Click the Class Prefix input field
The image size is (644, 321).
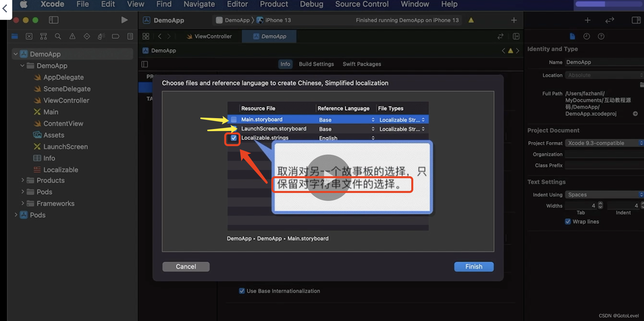604,165
